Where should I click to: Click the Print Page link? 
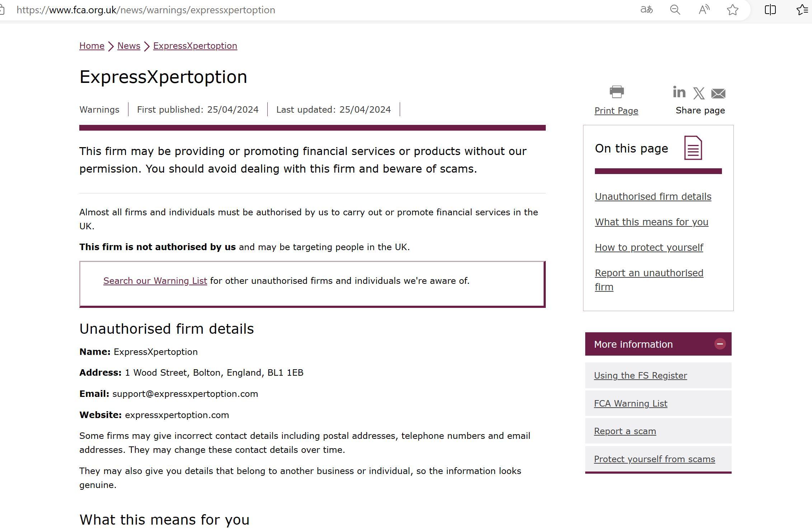tap(616, 111)
